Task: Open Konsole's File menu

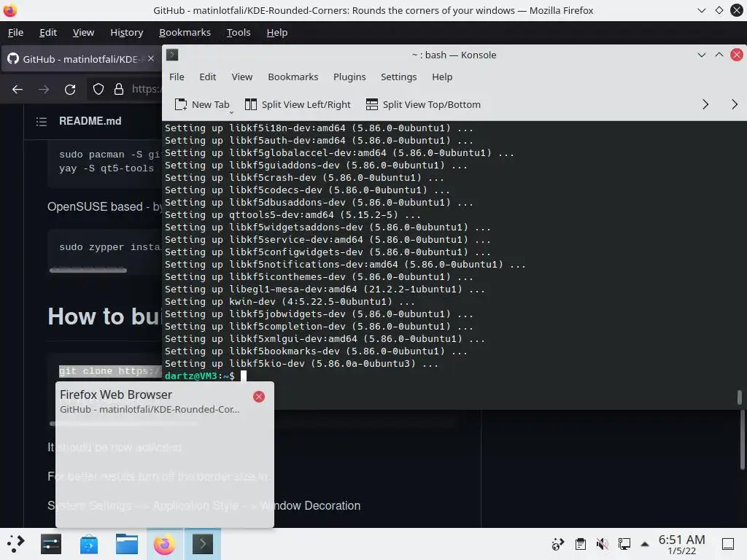Action: tap(177, 77)
